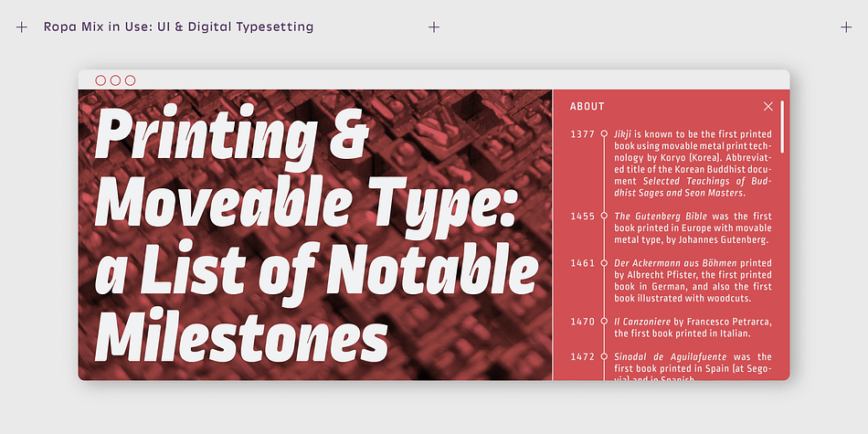The height and width of the screenshot is (434, 868).
Task: Click the ABOUT heading in the side panel
Action: (x=587, y=106)
